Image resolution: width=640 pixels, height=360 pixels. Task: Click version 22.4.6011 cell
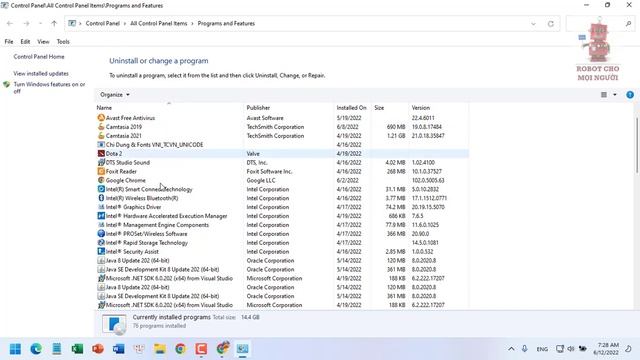[x=423, y=118]
